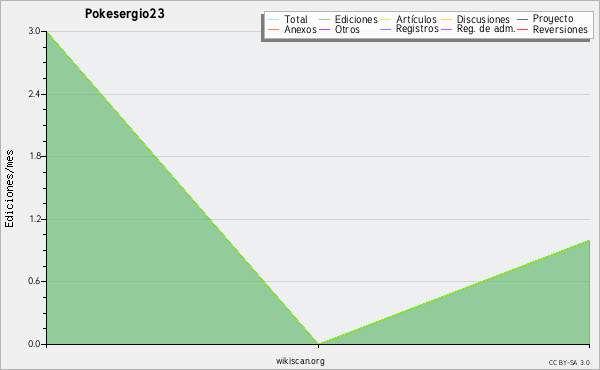Click the Ediciones/mes axis label
The image size is (600, 370).
point(10,189)
